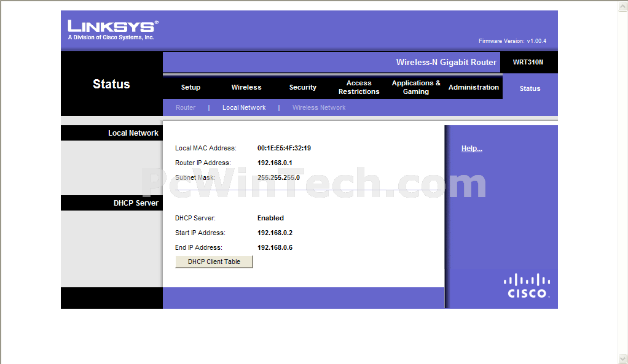
Task: Click the Local Network section heading
Action: (x=133, y=133)
